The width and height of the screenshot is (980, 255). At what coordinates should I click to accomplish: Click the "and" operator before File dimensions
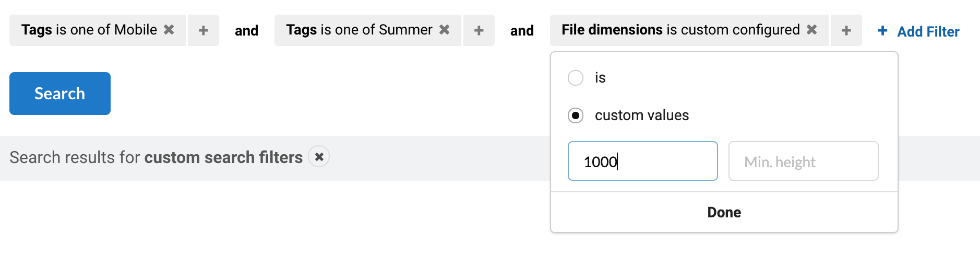tap(522, 31)
